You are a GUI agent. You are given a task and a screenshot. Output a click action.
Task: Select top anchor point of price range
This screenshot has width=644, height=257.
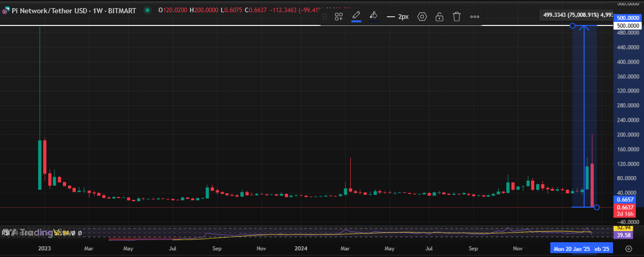pos(573,25)
